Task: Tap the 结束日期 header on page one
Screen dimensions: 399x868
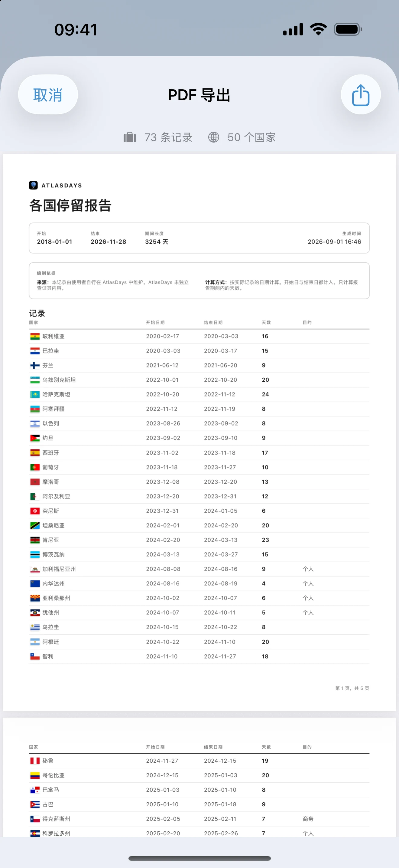Action: pos(213,322)
